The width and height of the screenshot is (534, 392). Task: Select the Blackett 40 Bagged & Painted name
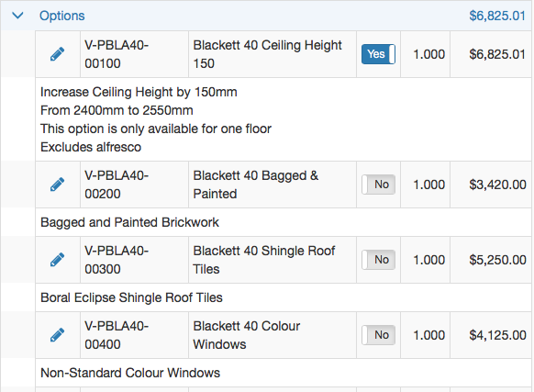pyautogui.click(x=255, y=185)
